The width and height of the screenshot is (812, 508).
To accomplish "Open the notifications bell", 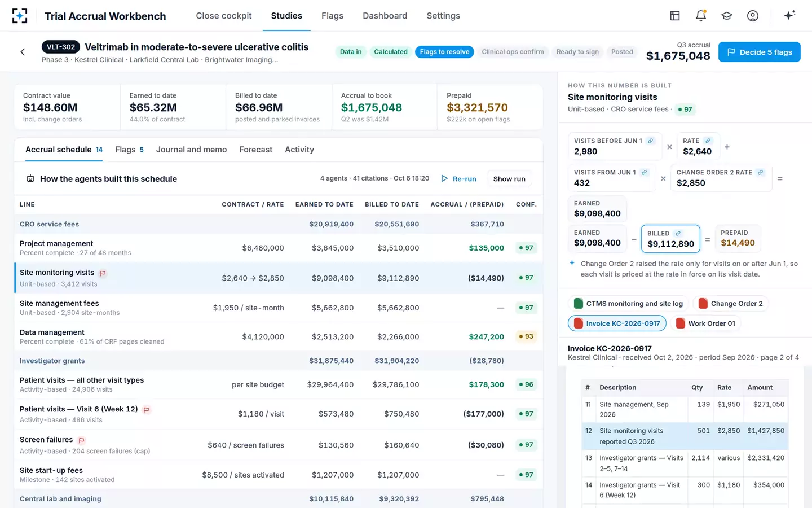I will [701, 16].
